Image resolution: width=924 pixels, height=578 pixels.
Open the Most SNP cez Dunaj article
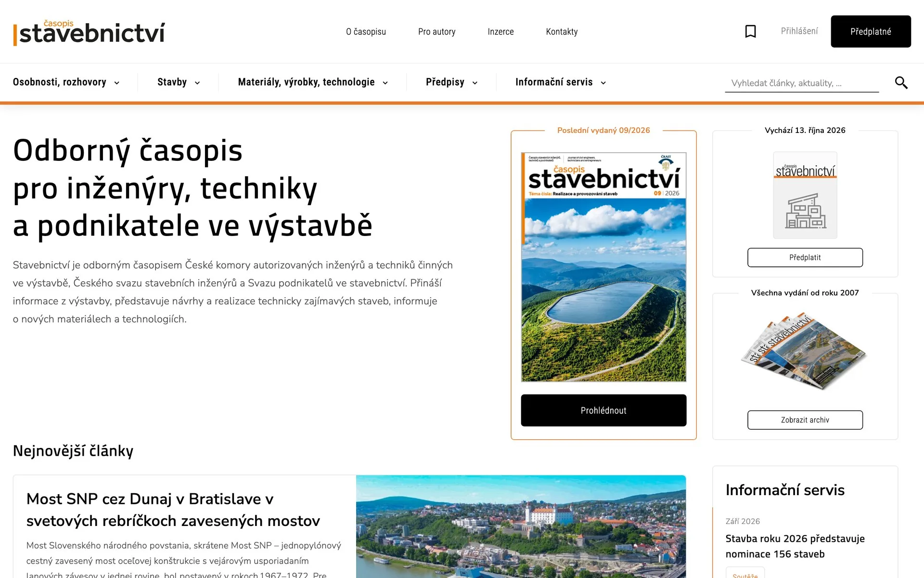173,510
